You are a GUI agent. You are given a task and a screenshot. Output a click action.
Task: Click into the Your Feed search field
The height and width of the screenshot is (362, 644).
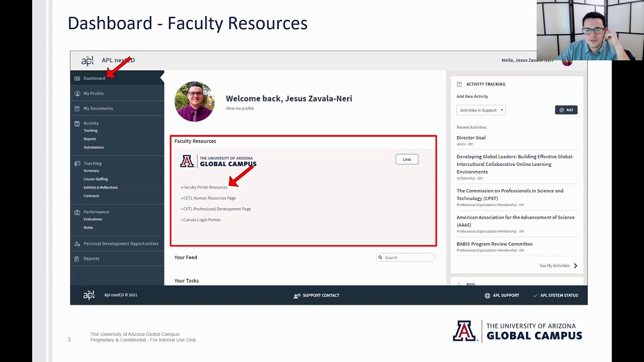click(406, 257)
